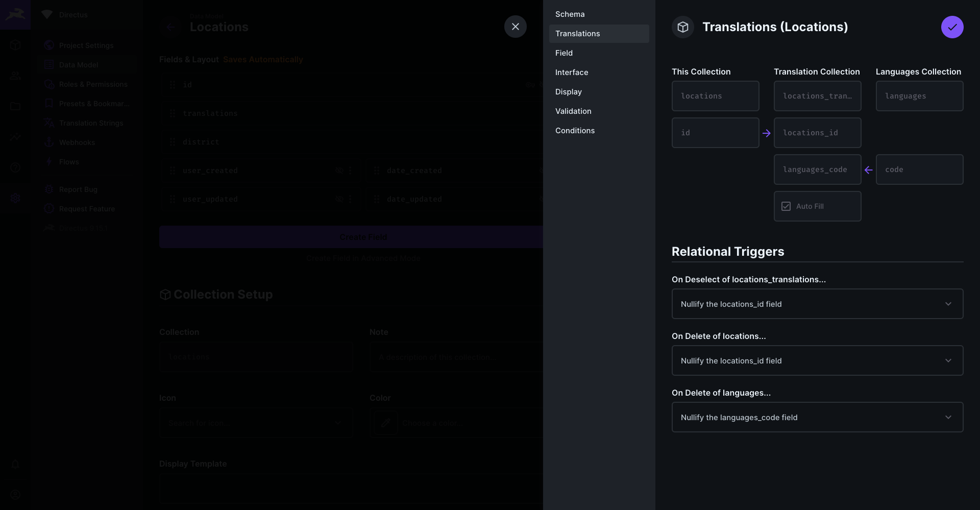The height and width of the screenshot is (510, 980).
Task: Click the languages collection field
Action: [x=920, y=96]
